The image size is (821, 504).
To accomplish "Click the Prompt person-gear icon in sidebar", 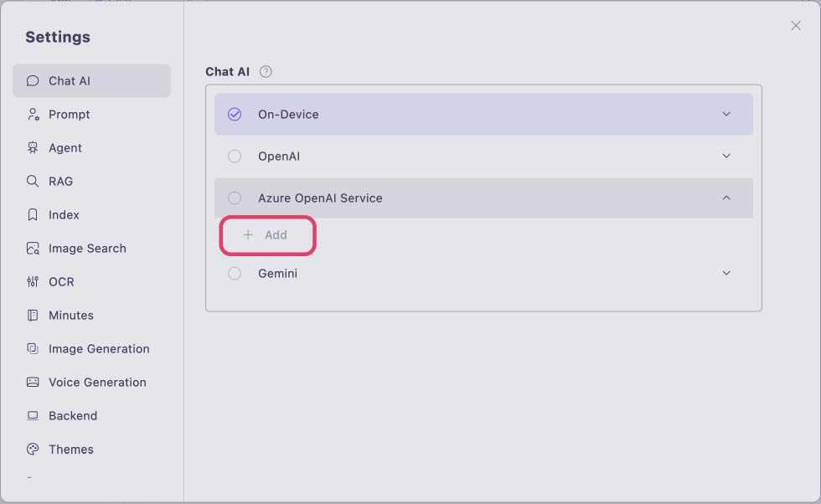I will click(33, 114).
